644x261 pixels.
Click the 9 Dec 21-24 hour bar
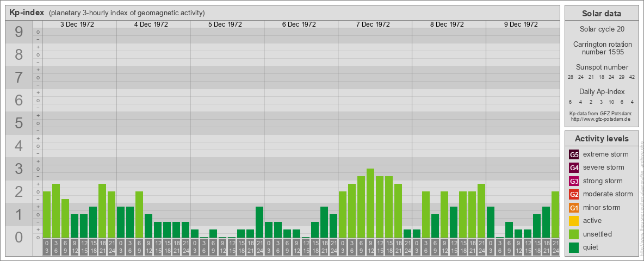(x=555, y=215)
